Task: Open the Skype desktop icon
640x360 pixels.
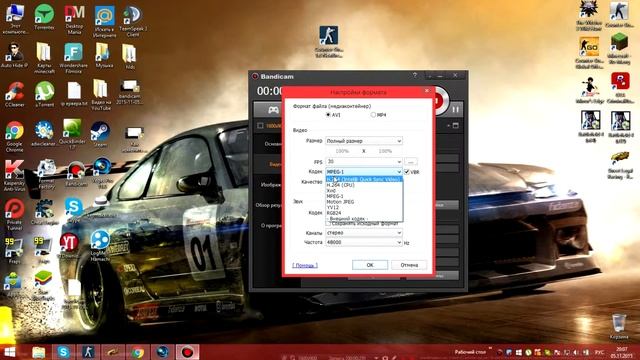Action: coord(73,211)
